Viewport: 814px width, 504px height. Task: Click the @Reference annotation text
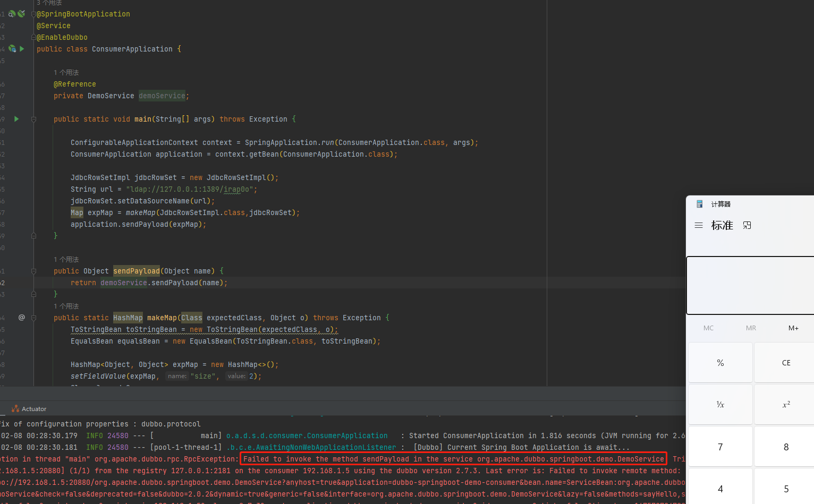point(75,84)
